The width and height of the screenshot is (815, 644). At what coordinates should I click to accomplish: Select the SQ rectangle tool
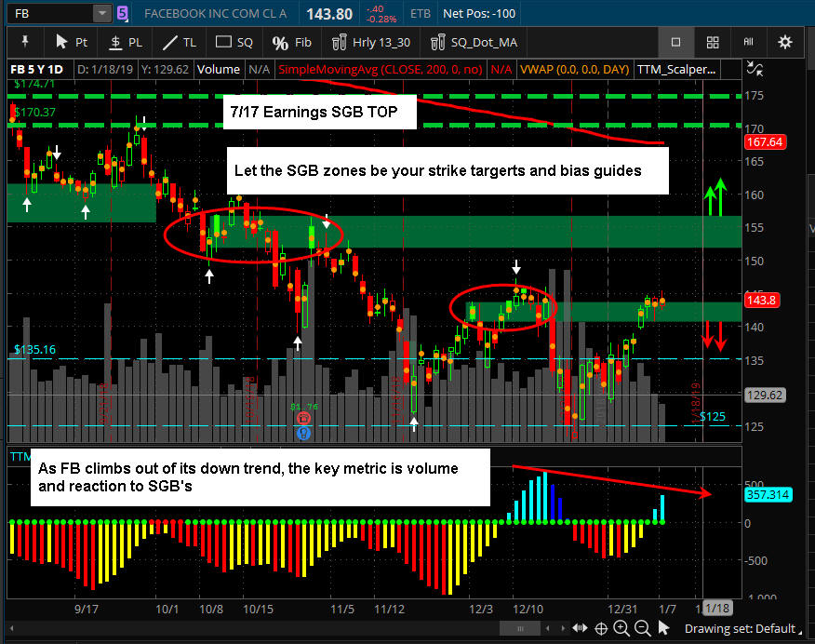(x=234, y=42)
